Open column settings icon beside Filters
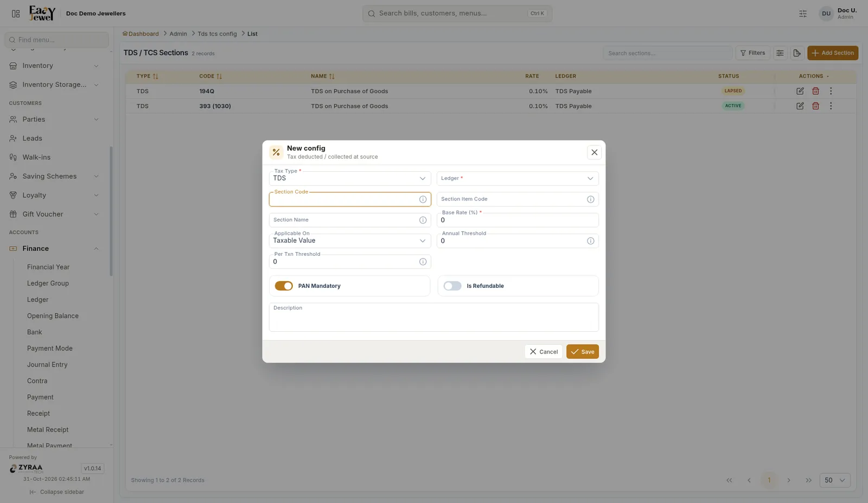This screenshot has height=503, width=868. pyautogui.click(x=780, y=53)
